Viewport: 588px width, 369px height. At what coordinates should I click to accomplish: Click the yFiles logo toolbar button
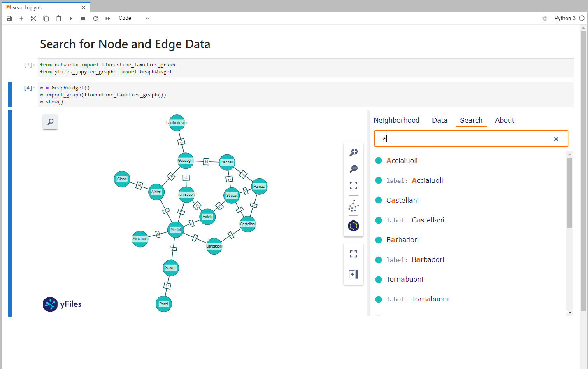[x=353, y=226]
